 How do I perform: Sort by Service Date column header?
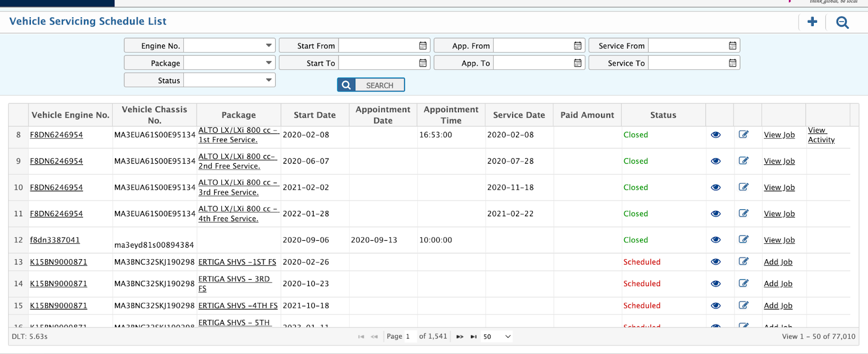(519, 115)
